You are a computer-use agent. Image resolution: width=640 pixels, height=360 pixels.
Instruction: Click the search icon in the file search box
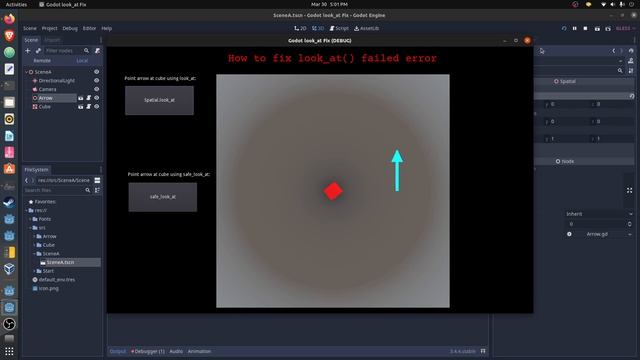tap(88, 190)
